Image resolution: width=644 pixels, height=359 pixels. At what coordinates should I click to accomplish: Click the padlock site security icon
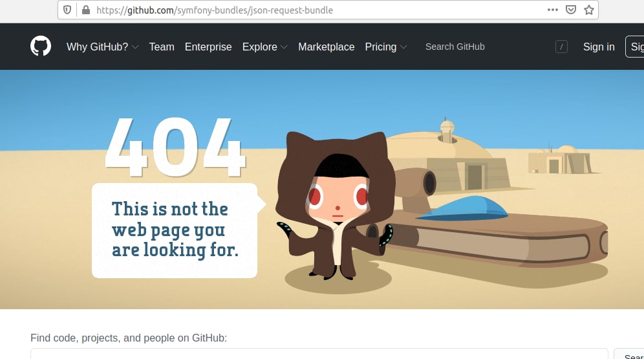[86, 10]
